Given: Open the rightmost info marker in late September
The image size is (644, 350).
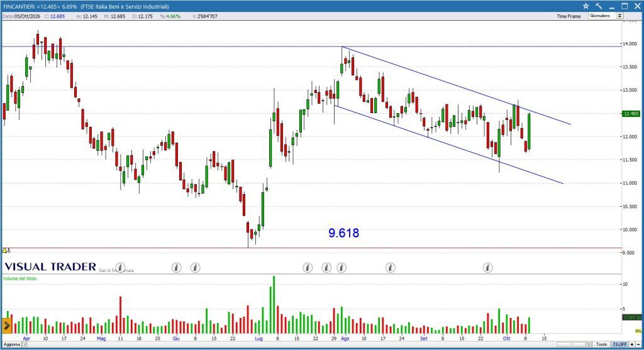Looking at the screenshot, I should (x=487, y=268).
